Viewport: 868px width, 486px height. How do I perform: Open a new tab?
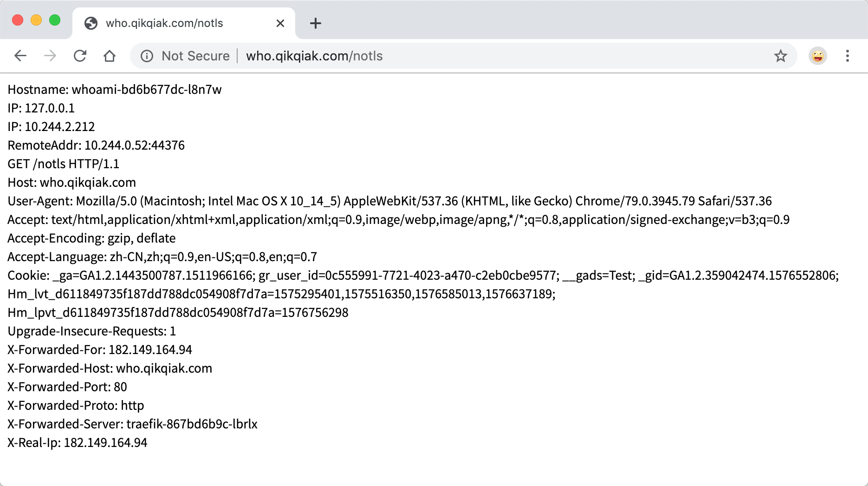click(316, 23)
